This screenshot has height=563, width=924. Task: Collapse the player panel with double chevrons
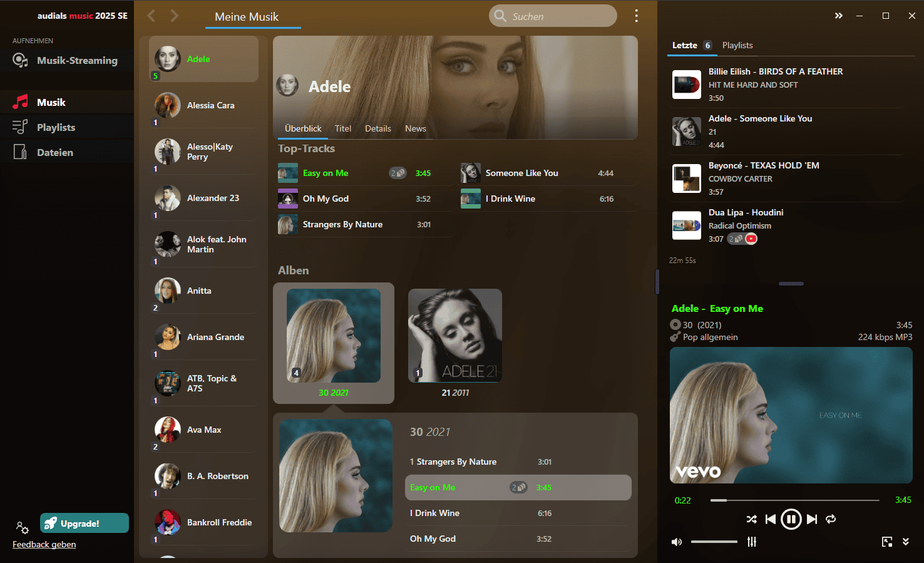tap(839, 15)
